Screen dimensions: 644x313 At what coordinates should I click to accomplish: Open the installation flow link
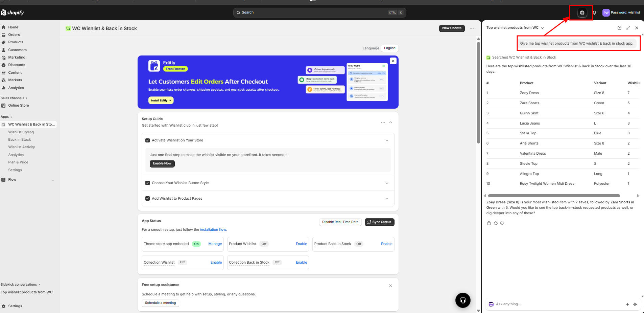[x=213, y=230]
